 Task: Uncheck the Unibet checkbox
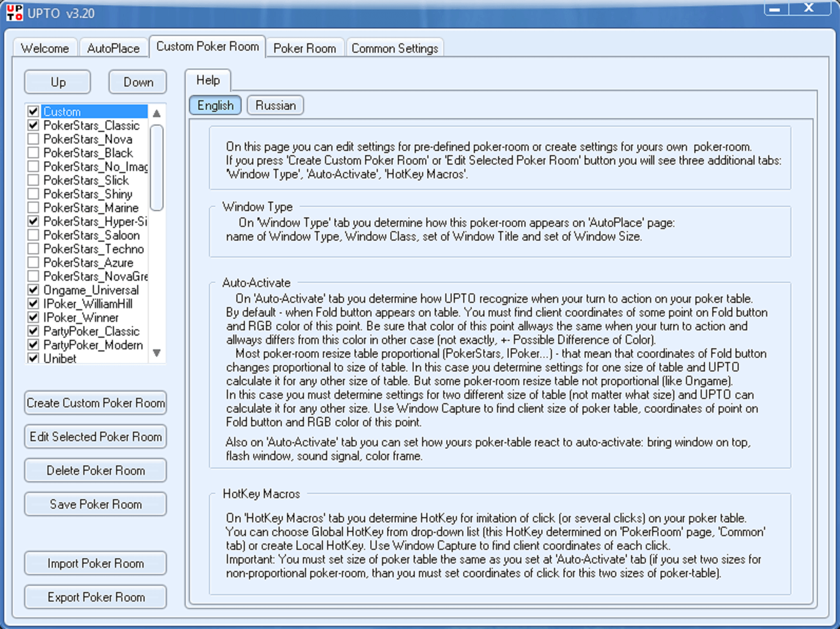(33, 358)
